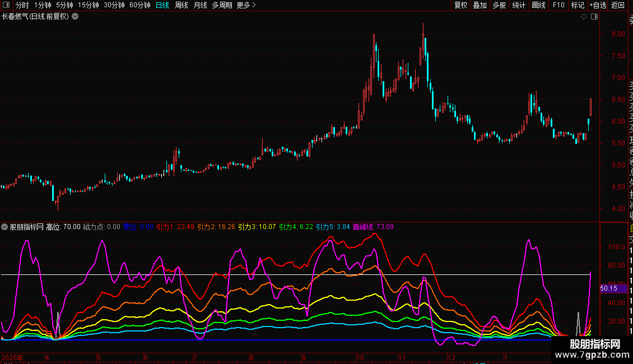This screenshot has width=633, height=364.
Task: Select the 5分钟 period
Action: (64, 5)
